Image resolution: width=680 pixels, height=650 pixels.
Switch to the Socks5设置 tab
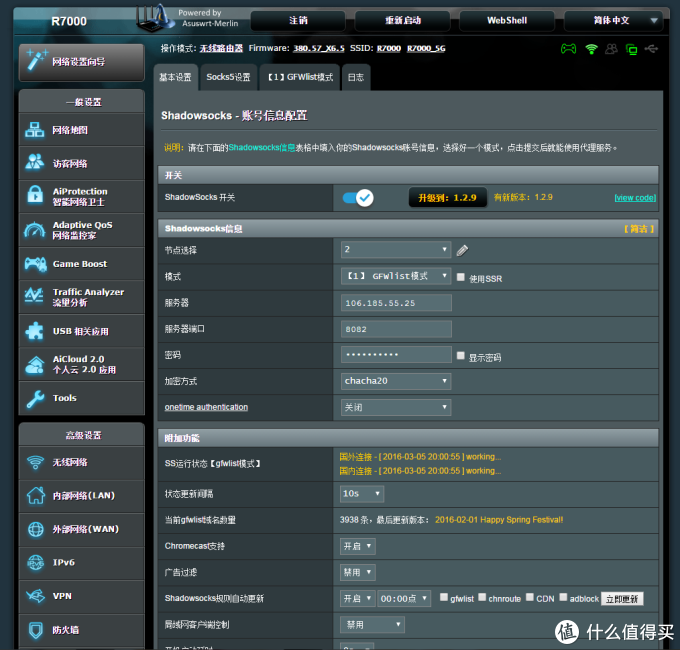coord(228,77)
